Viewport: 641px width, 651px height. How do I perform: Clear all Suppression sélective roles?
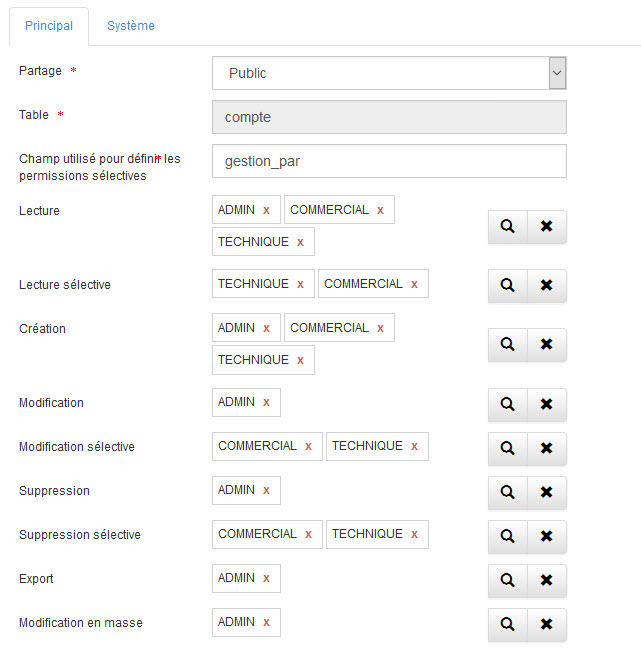(x=547, y=536)
